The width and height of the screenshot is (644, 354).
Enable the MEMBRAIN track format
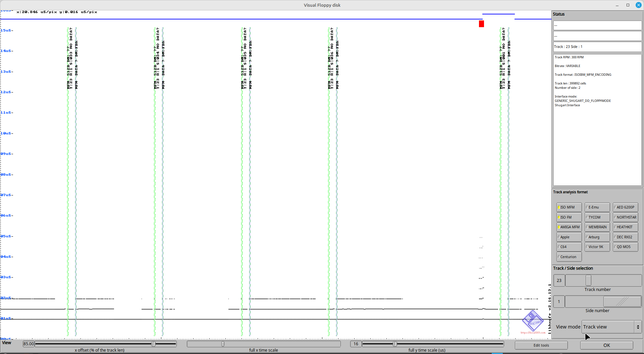pyautogui.click(x=597, y=227)
